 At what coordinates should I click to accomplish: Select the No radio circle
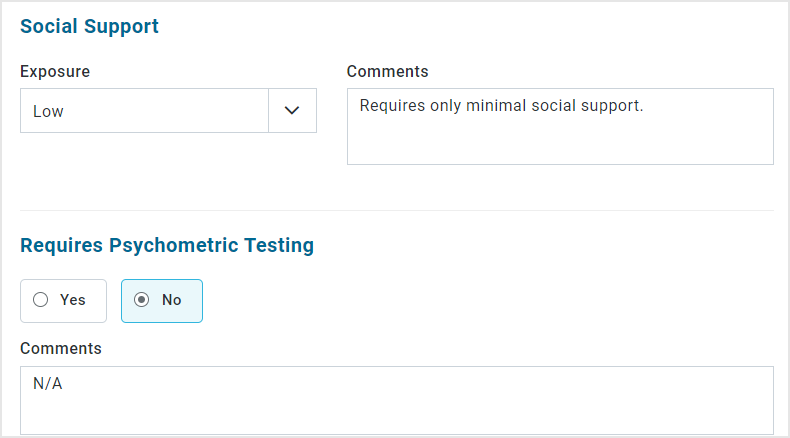pyautogui.click(x=142, y=300)
